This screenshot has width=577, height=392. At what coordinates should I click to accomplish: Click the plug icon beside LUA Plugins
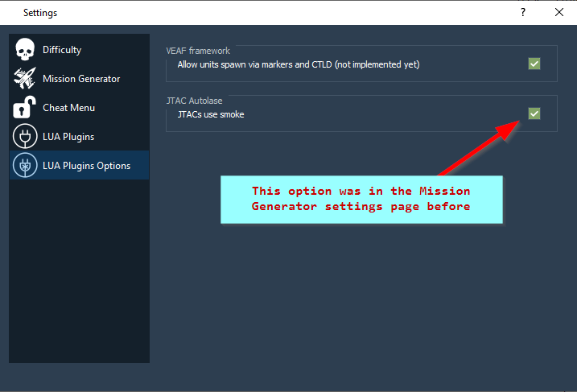pyautogui.click(x=25, y=137)
